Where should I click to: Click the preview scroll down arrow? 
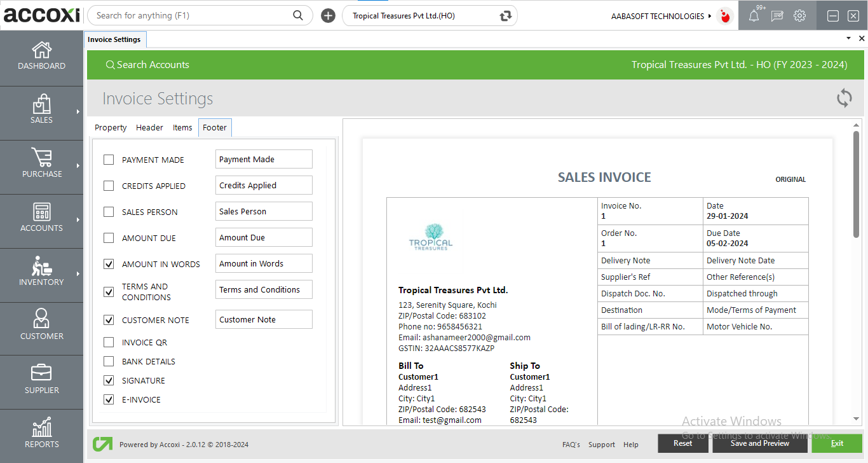tap(857, 419)
